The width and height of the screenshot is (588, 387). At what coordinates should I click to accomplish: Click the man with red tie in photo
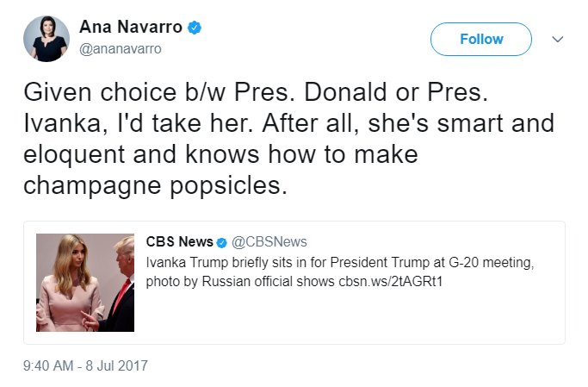119,289
